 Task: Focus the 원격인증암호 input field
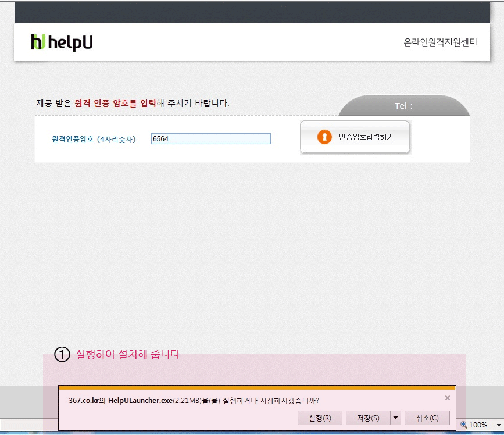210,139
